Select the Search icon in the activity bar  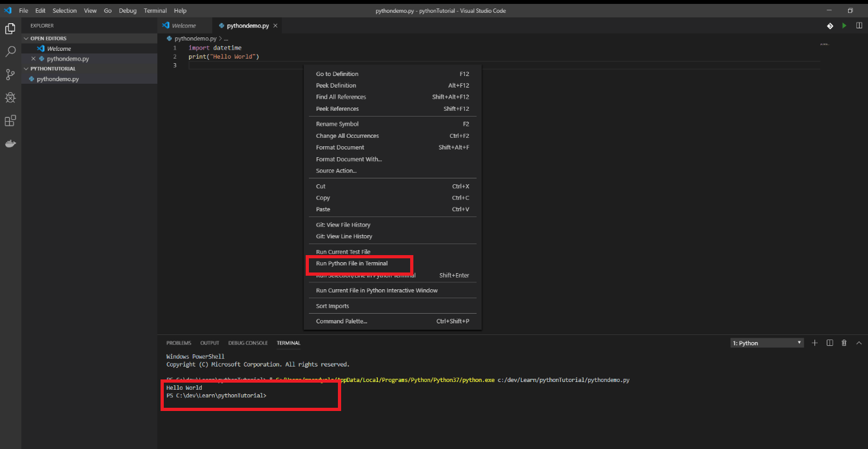point(10,52)
